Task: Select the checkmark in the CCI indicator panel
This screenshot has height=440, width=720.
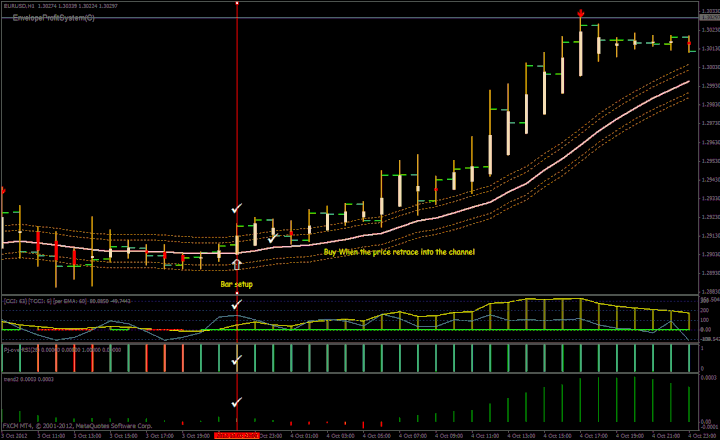Action: tap(236, 305)
